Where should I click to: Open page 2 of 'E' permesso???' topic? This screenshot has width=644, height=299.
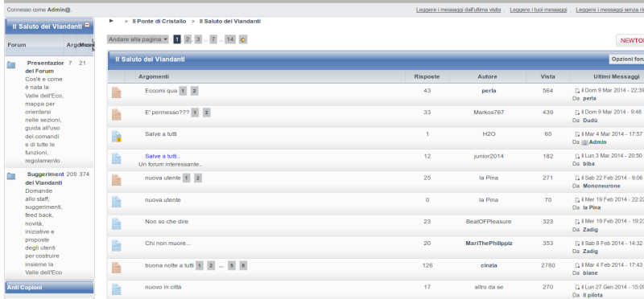tap(207, 113)
